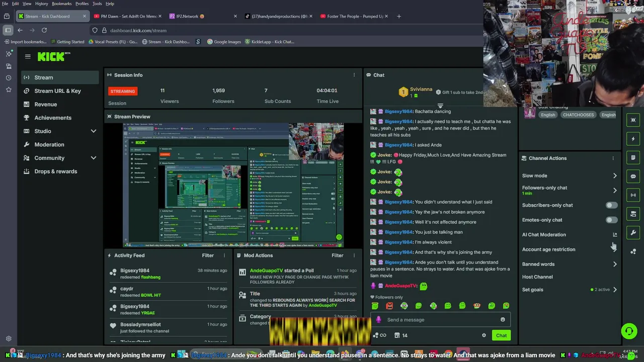Open dashboard settings gear at bottom left
Image resolution: width=644 pixels, height=362 pixels.
point(9,339)
